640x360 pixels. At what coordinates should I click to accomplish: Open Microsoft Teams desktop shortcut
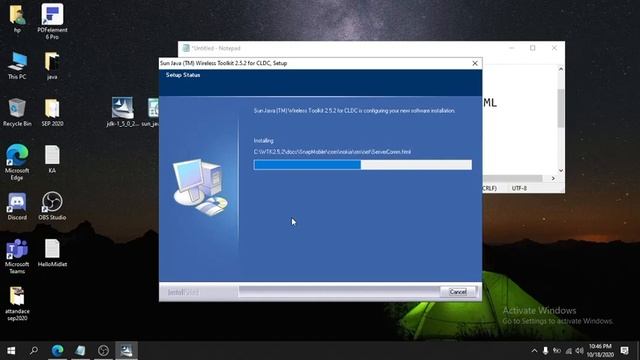pyautogui.click(x=17, y=256)
